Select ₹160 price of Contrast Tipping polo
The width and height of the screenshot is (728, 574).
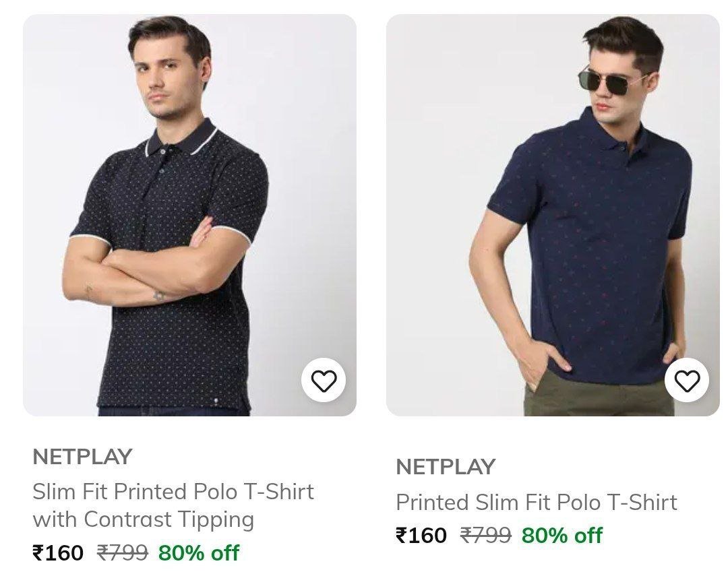58,553
